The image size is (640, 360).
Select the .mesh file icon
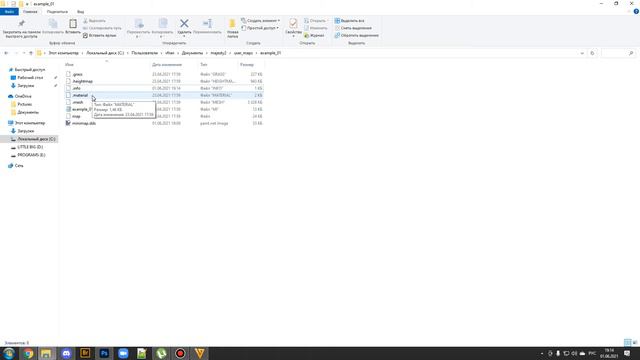(69, 102)
